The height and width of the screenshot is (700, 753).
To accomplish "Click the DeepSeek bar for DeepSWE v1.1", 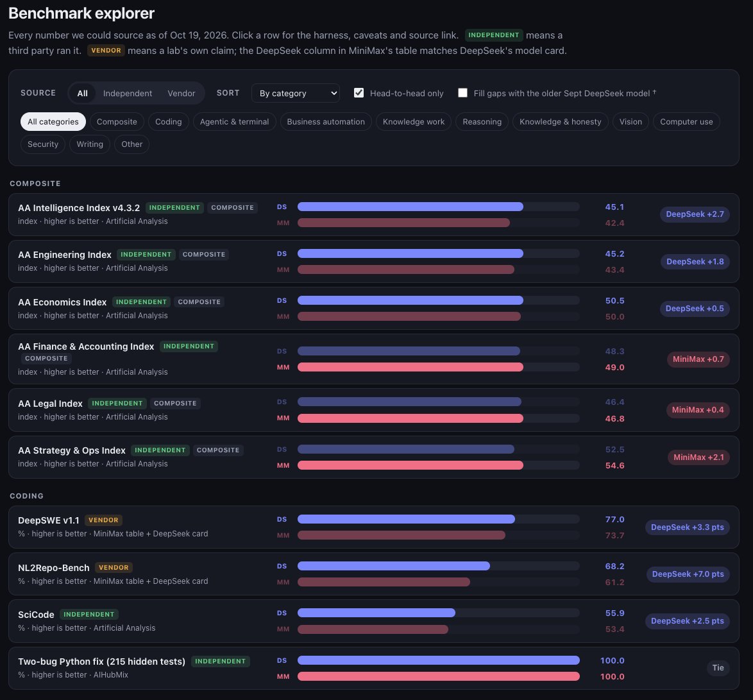I will tap(406, 519).
